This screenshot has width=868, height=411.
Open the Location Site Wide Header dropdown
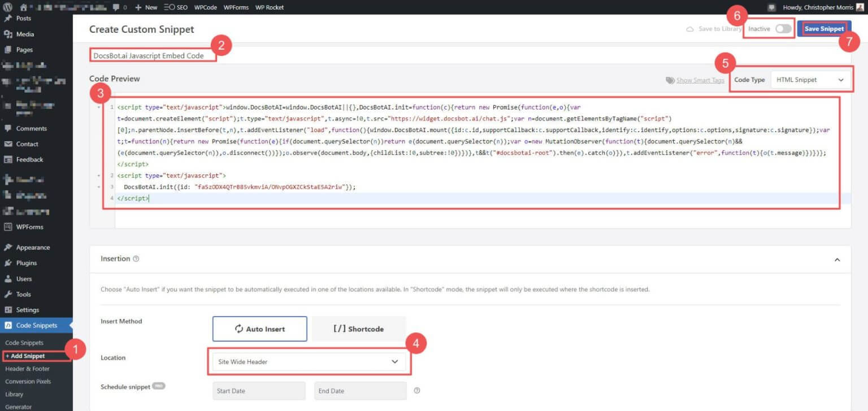309,362
